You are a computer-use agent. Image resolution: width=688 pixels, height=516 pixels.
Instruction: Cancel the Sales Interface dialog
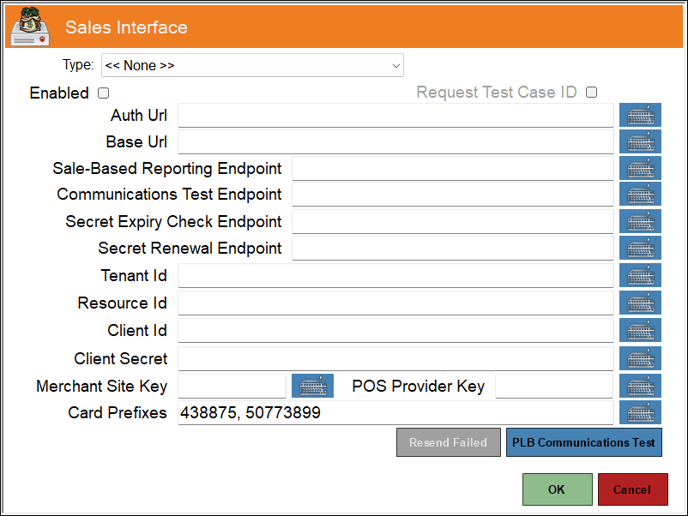pos(632,490)
